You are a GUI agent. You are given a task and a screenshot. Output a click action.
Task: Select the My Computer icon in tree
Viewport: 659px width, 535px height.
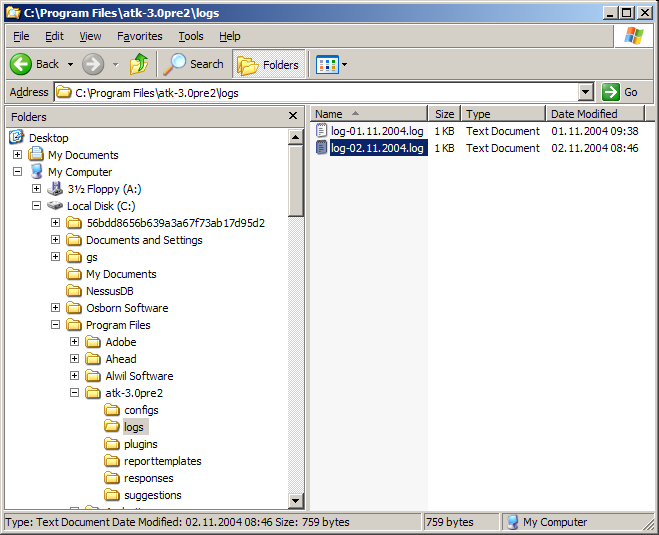[x=37, y=171]
